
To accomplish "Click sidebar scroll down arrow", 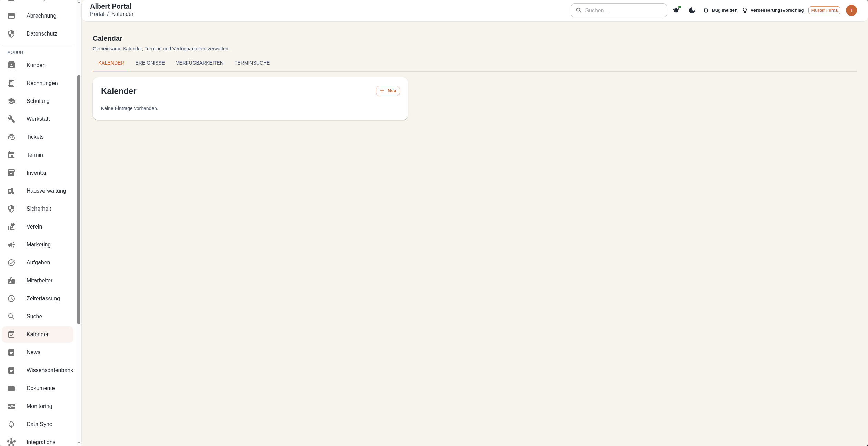I will [79, 443].
